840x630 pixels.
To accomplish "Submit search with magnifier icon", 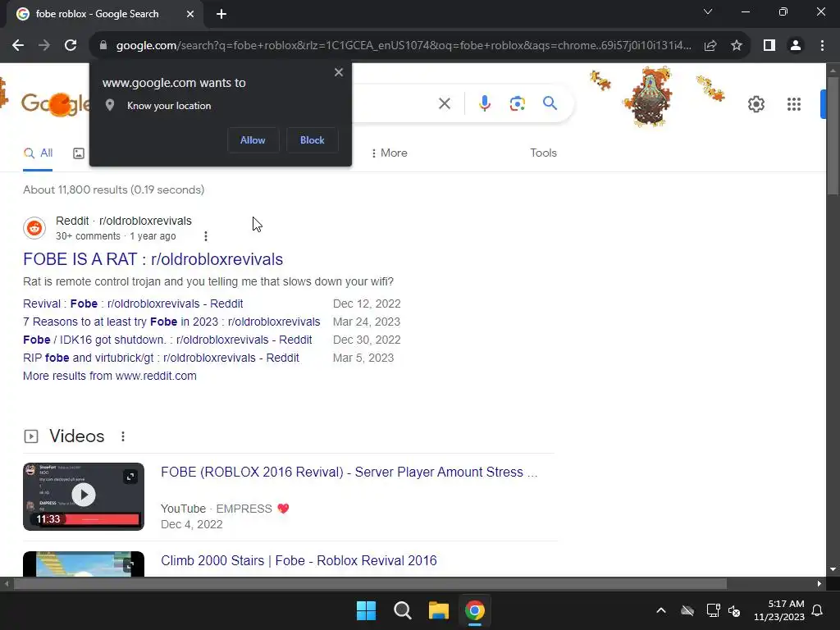I will [x=550, y=103].
